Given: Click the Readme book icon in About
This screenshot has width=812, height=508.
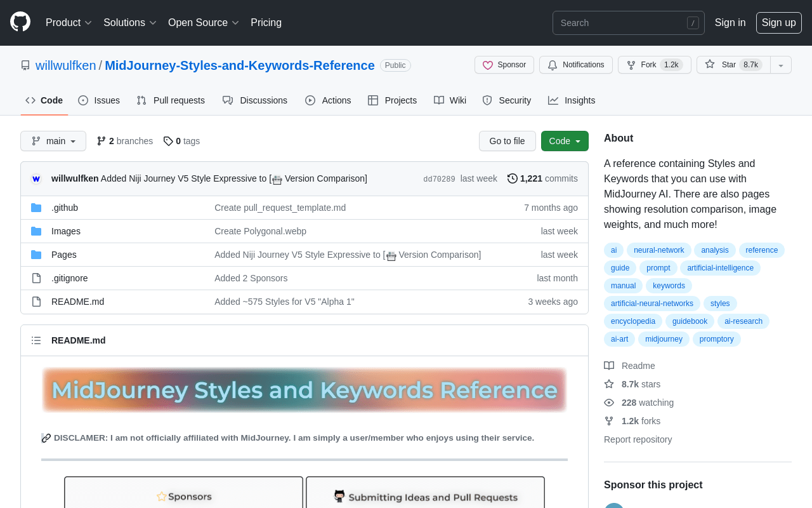Looking at the screenshot, I should [x=609, y=366].
